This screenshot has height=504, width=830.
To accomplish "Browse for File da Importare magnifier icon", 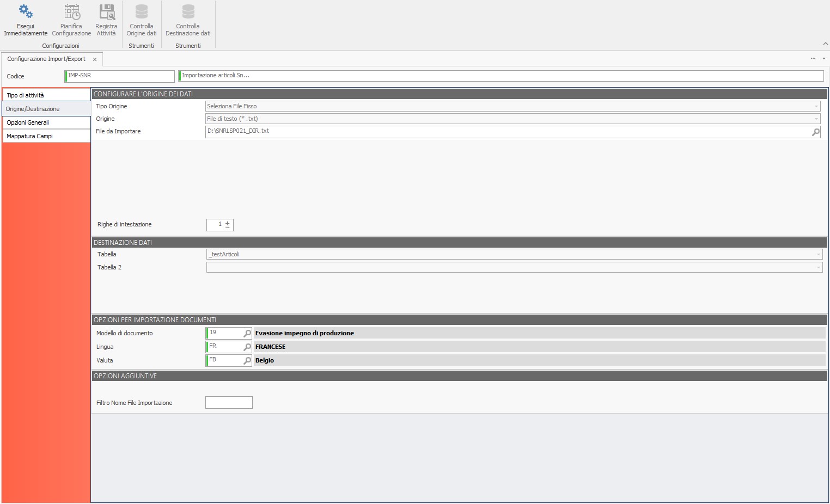I will click(x=815, y=132).
